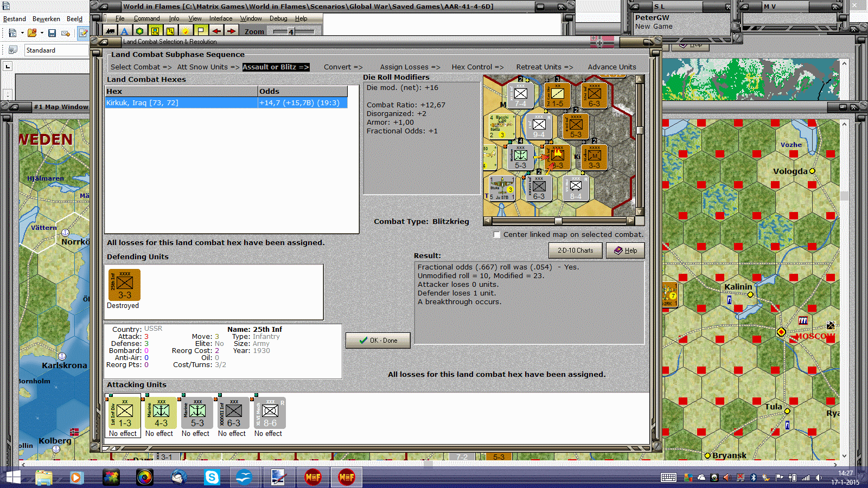This screenshot has height=488, width=868.
Task: Open the Bewerken menu in background editor
Action: tap(46, 18)
